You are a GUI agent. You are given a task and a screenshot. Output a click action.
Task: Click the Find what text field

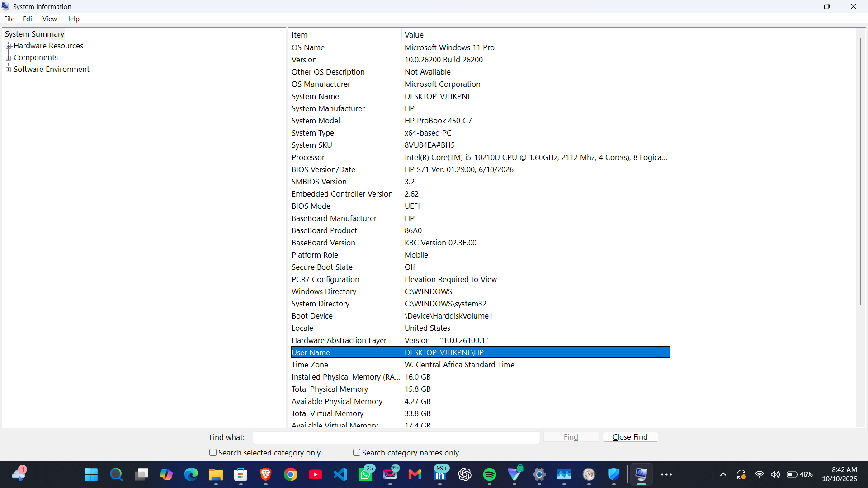[x=396, y=437]
